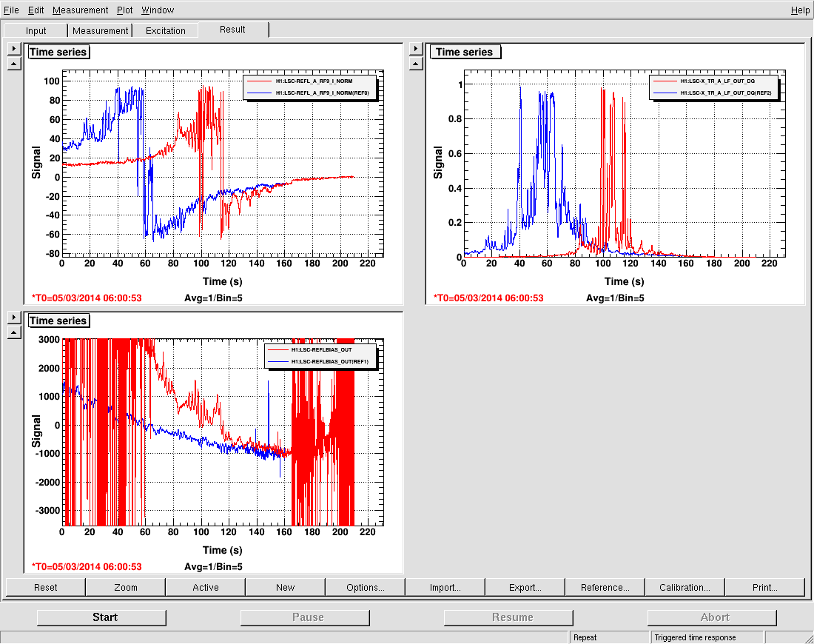
Task: Click the Time (s) axis label of RF9 plot
Action: [x=222, y=281]
